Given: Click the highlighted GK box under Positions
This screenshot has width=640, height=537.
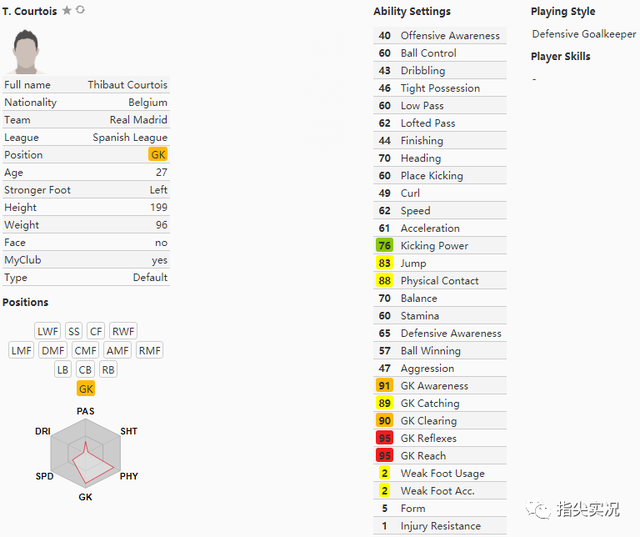Looking at the screenshot, I should (x=86, y=389).
